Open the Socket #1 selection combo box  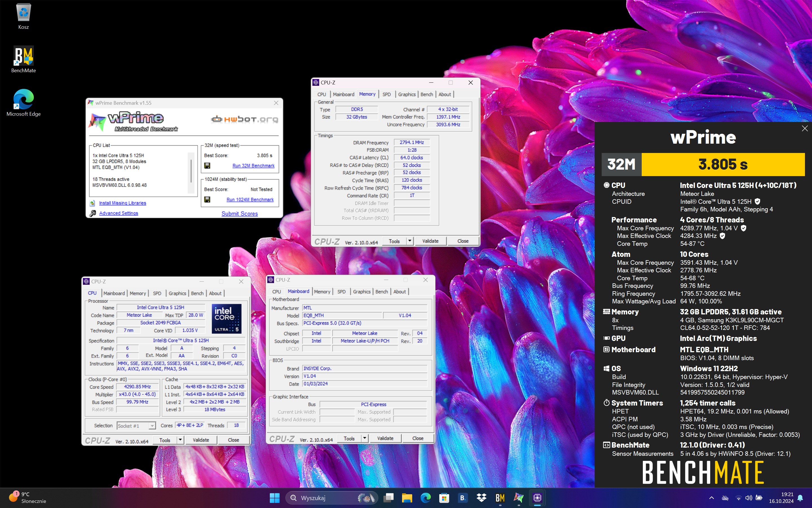pyautogui.click(x=136, y=426)
